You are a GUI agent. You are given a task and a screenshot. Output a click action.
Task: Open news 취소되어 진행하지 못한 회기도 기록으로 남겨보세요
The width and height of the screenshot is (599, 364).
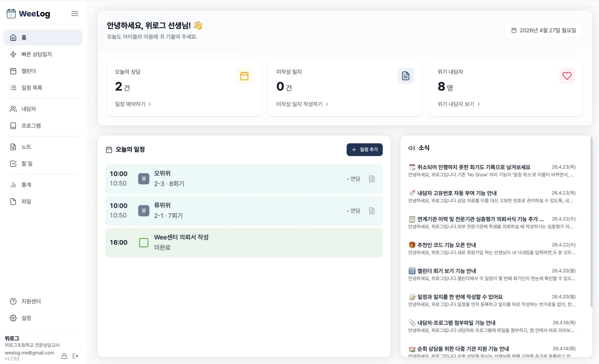click(492, 171)
